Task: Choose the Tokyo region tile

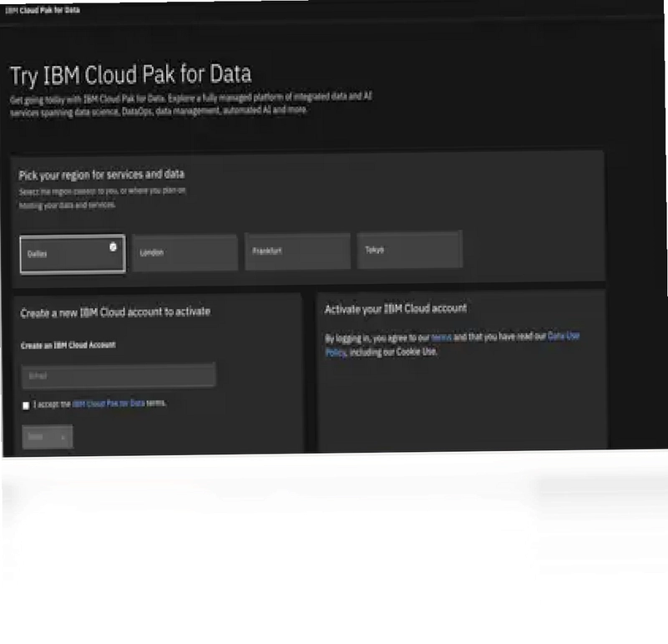Action: tap(409, 250)
